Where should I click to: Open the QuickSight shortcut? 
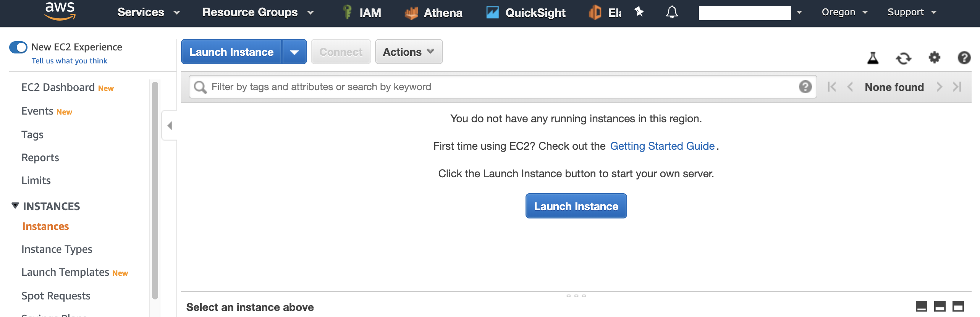pyautogui.click(x=526, y=13)
